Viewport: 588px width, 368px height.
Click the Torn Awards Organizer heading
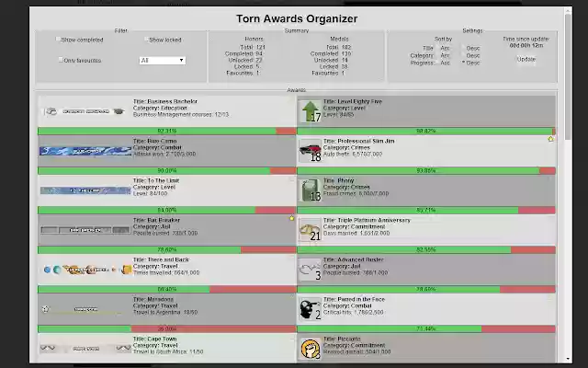click(x=297, y=18)
